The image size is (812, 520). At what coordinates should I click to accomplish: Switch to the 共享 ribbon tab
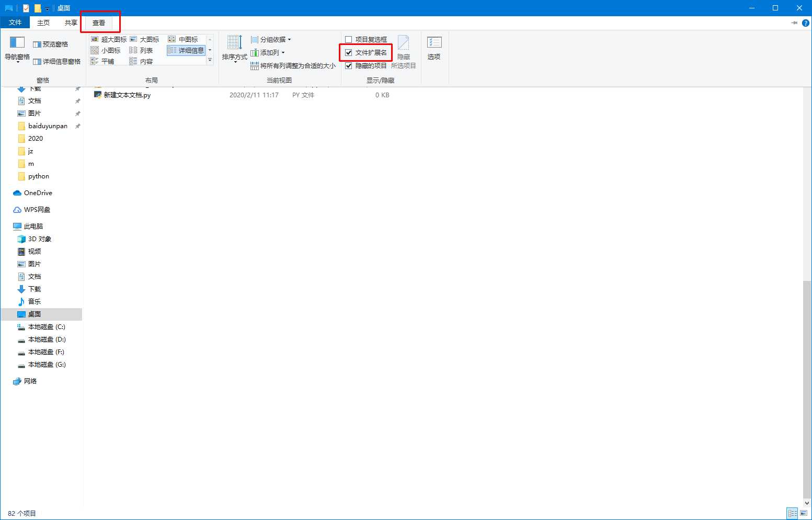tap(71, 22)
